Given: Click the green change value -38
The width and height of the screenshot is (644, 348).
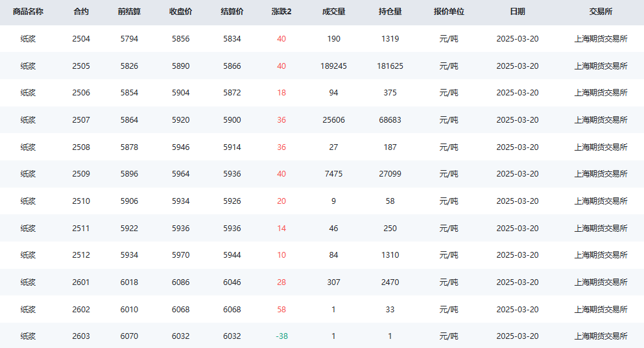Looking at the screenshot, I should click(x=281, y=336).
